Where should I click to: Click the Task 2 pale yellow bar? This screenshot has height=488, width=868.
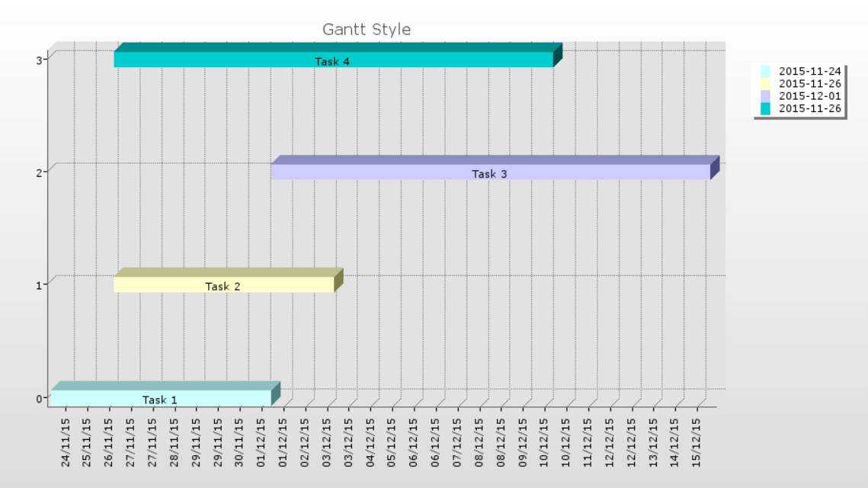[x=224, y=284]
